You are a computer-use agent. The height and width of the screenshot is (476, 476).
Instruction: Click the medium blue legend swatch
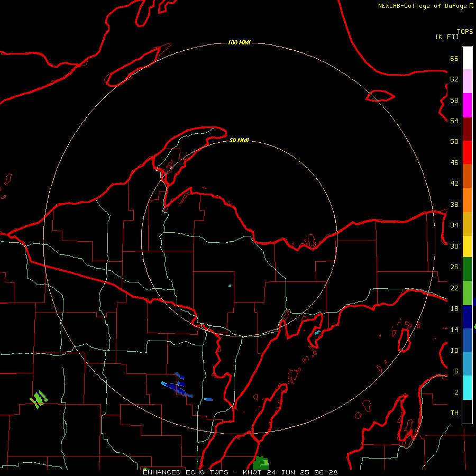coord(467,340)
